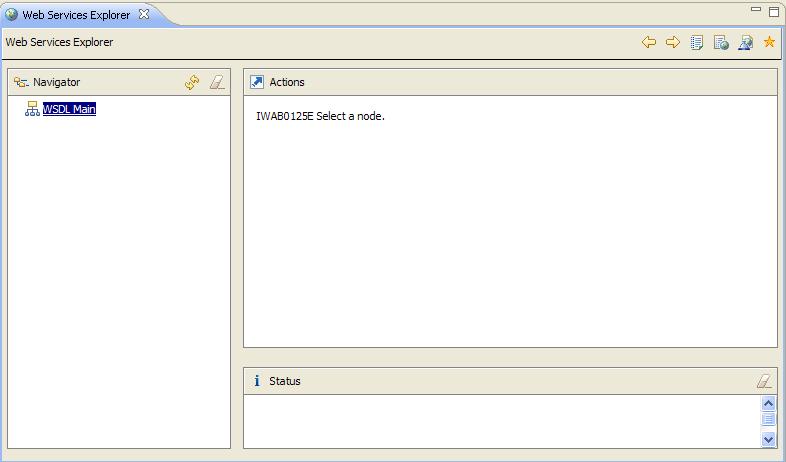Open the UDDI Main page icon
The width and height of the screenshot is (786, 462).
coord(697,43)
